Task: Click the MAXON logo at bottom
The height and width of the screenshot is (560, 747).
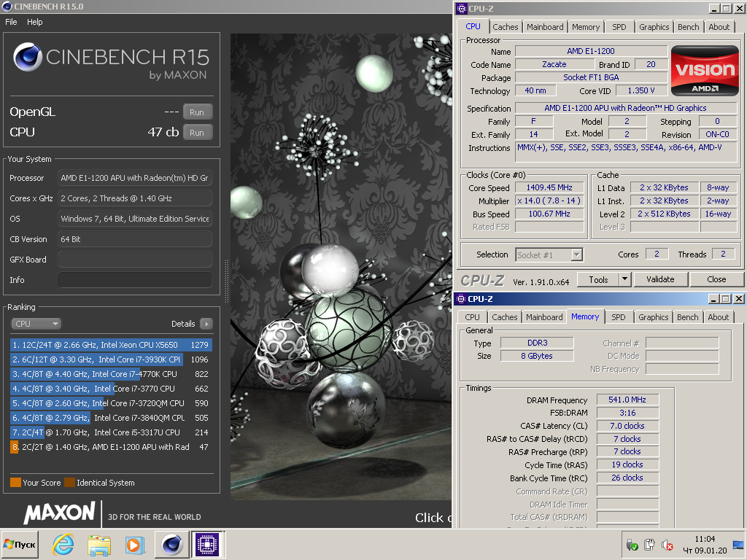Action: pyautogui.click(x=60, y=513)
